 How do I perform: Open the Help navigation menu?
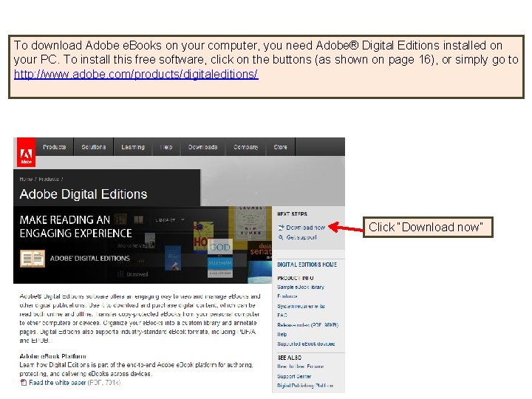coord(166,147)
